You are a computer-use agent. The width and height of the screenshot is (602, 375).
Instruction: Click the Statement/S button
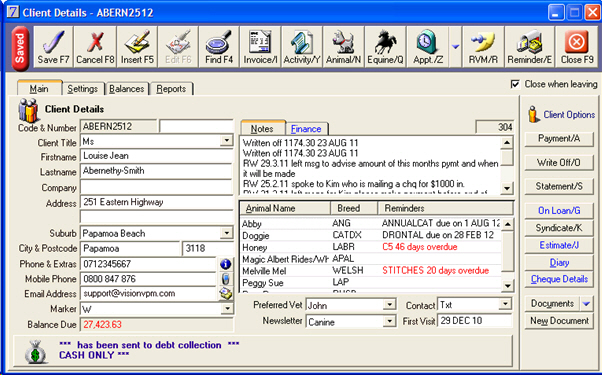(559, 187)
